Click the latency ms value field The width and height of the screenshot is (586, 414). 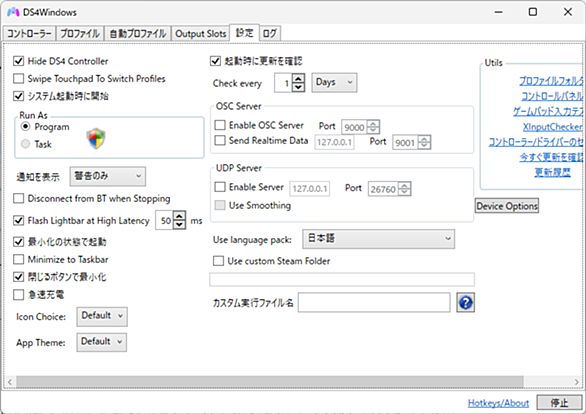point(165,220)
